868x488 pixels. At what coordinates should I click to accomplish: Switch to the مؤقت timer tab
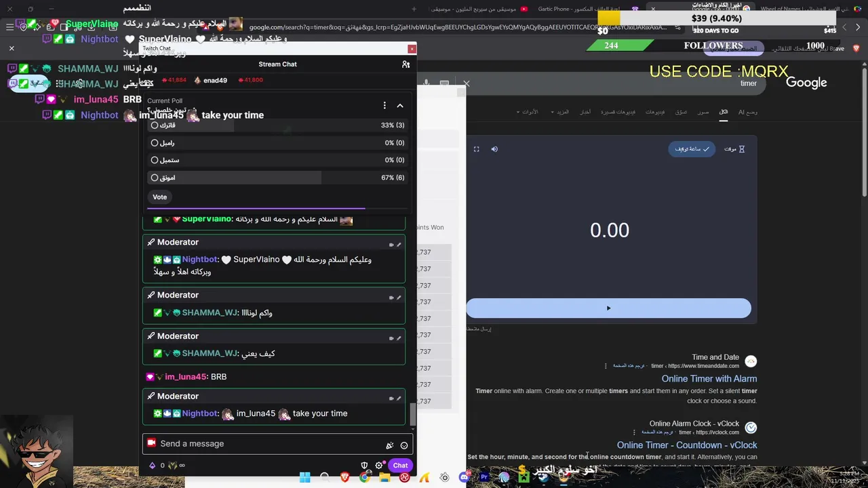coord(734,149)
